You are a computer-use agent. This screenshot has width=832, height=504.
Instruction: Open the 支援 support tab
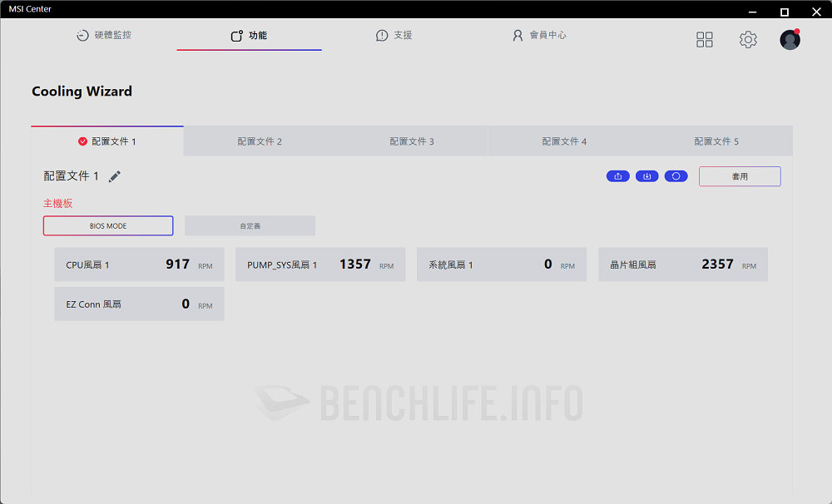tap(394, 35)
